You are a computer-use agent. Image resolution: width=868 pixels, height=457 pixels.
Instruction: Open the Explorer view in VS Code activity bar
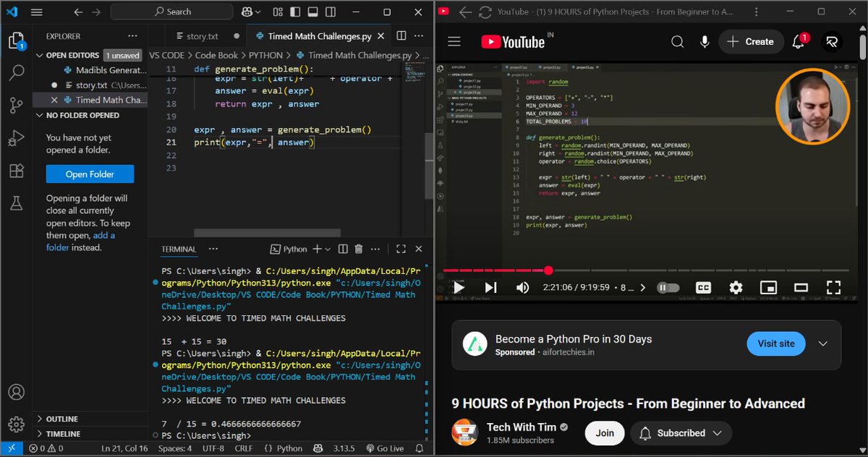(x=17, y=41)
